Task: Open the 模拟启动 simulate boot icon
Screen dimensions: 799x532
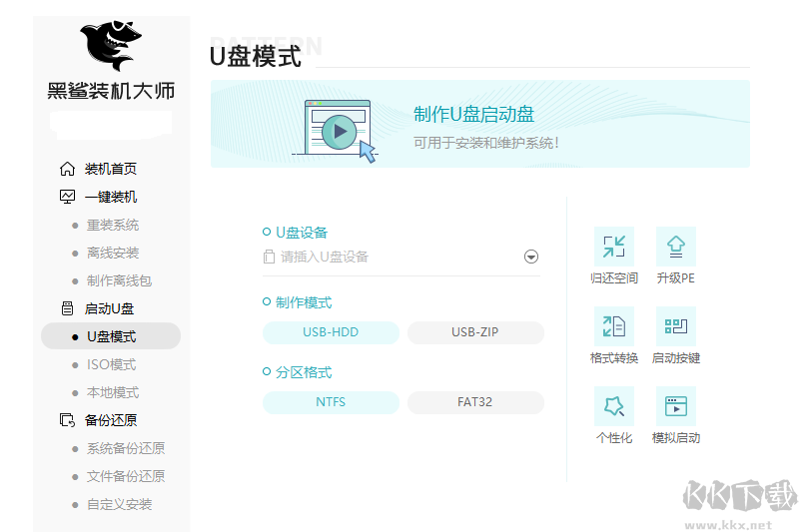Action: [x=676, y=406]
